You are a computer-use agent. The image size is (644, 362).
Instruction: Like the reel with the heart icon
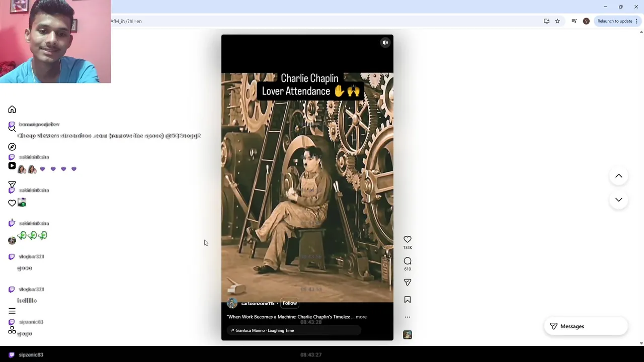pyautogui.click(x=408, y=239)
